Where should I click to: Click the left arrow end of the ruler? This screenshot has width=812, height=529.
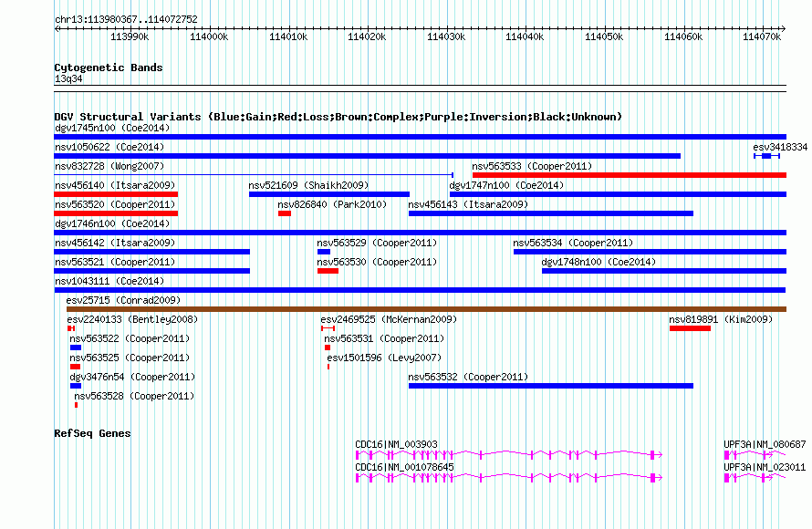(x=57, y=28)
